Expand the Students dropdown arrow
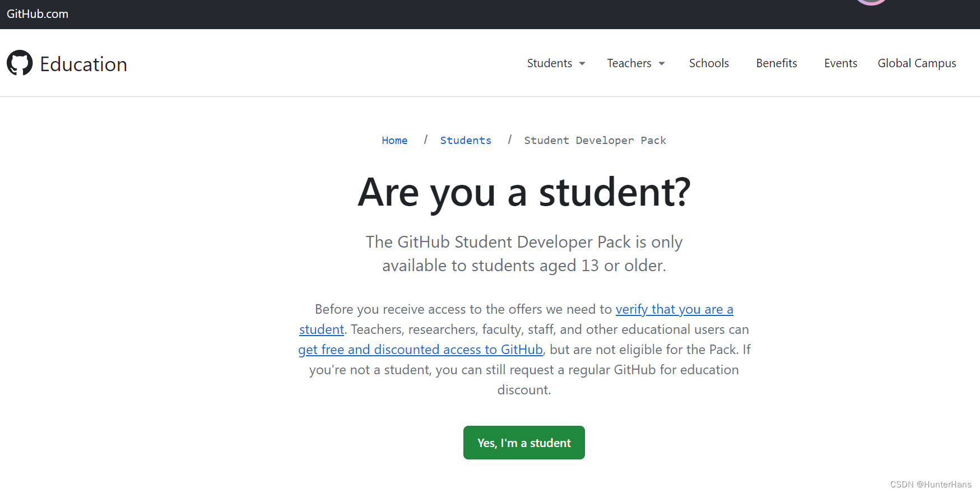 [x=582, y=64]
